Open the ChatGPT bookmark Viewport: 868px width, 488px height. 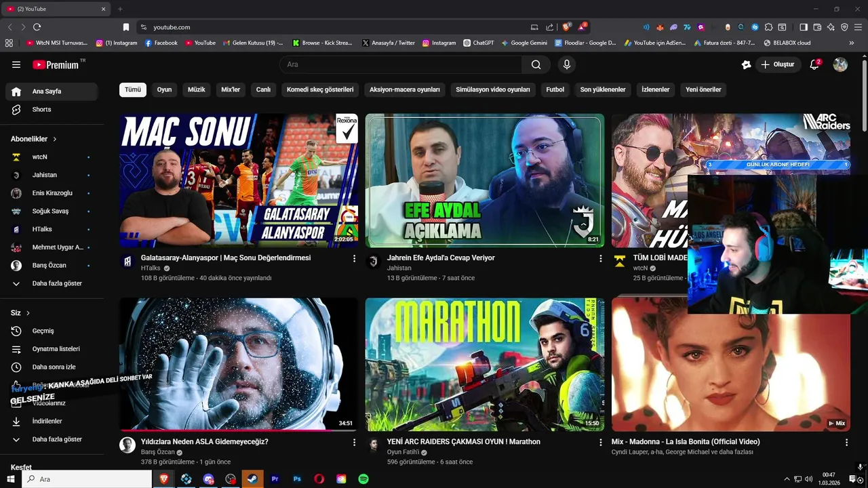point(479,43)
